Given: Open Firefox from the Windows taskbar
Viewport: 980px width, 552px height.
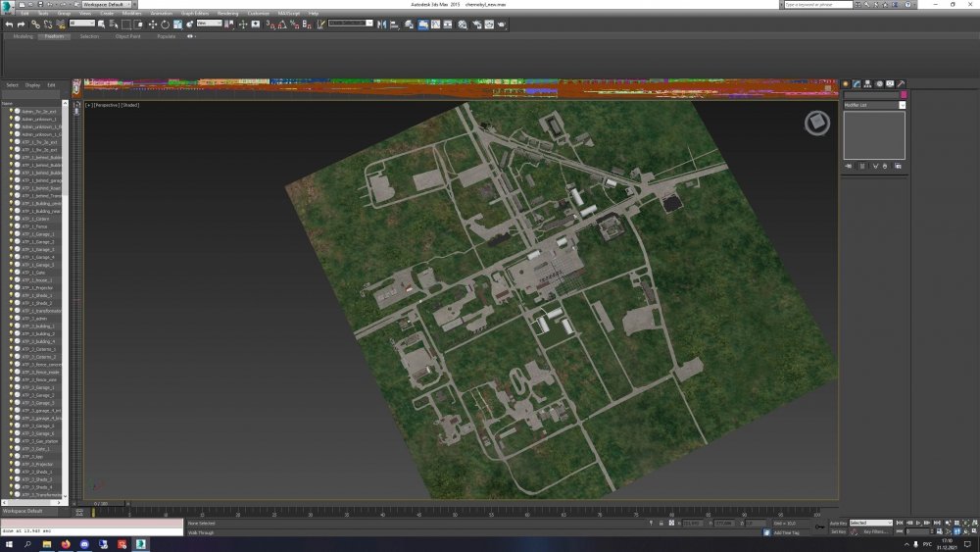Looking at the screenshot, I should tap(66, 543).
